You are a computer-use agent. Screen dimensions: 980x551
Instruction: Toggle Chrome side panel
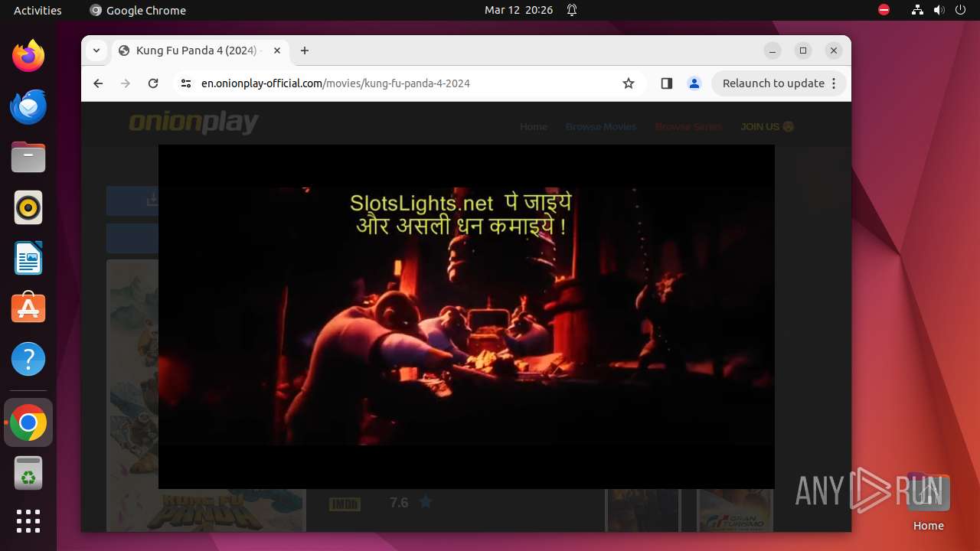click(666, 83)
